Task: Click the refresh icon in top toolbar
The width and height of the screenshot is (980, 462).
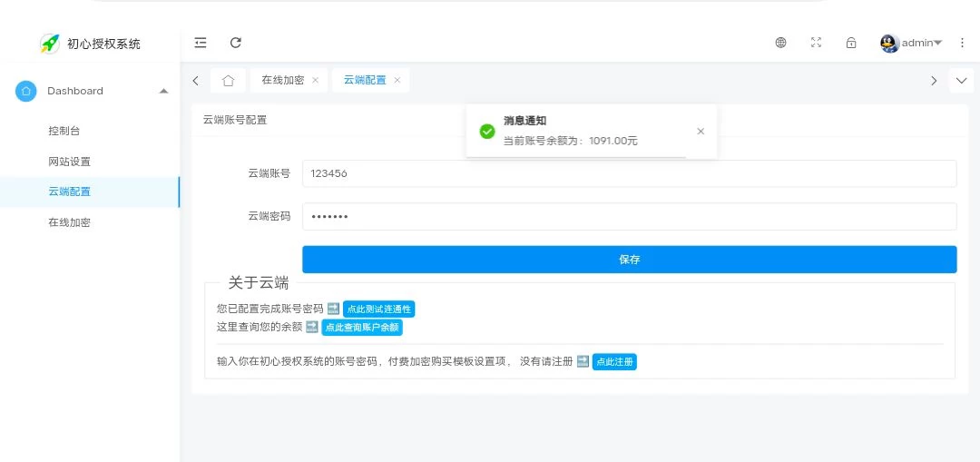Action: [x=236, y=43]
